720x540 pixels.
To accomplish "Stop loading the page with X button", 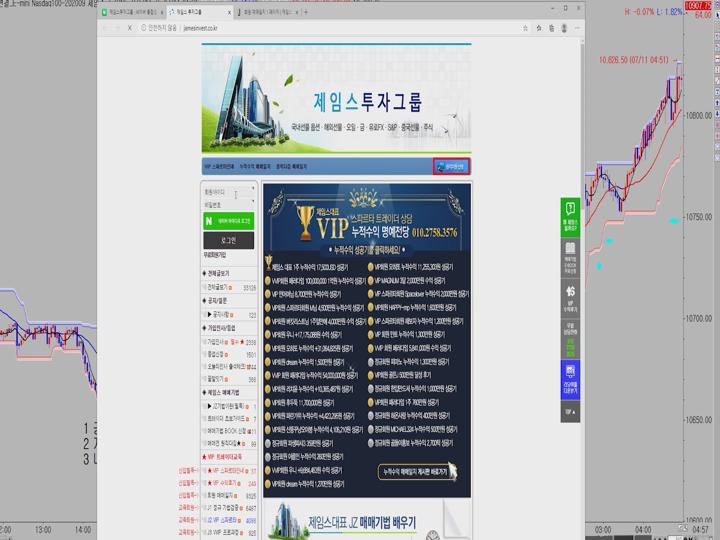I will tap(130, 28).
